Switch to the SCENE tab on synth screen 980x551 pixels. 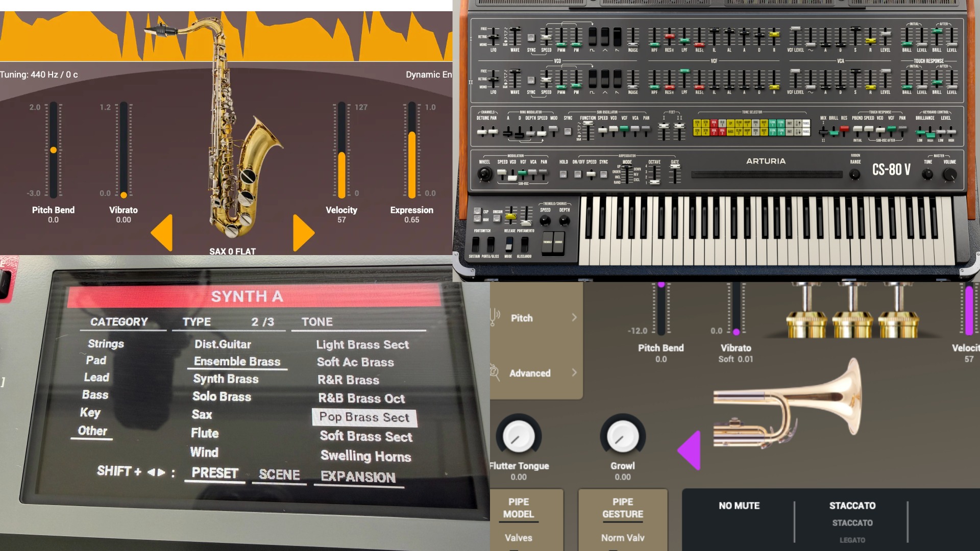click(279, 474)
